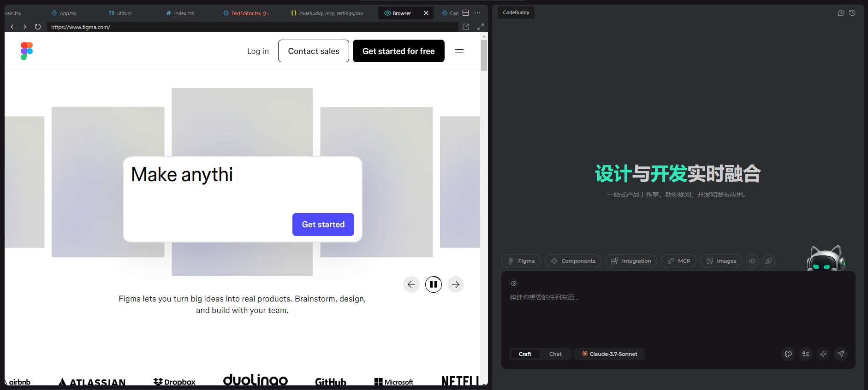Click the Components chip
The height and width of the screenshot is (390, 868).
point(573,261)
